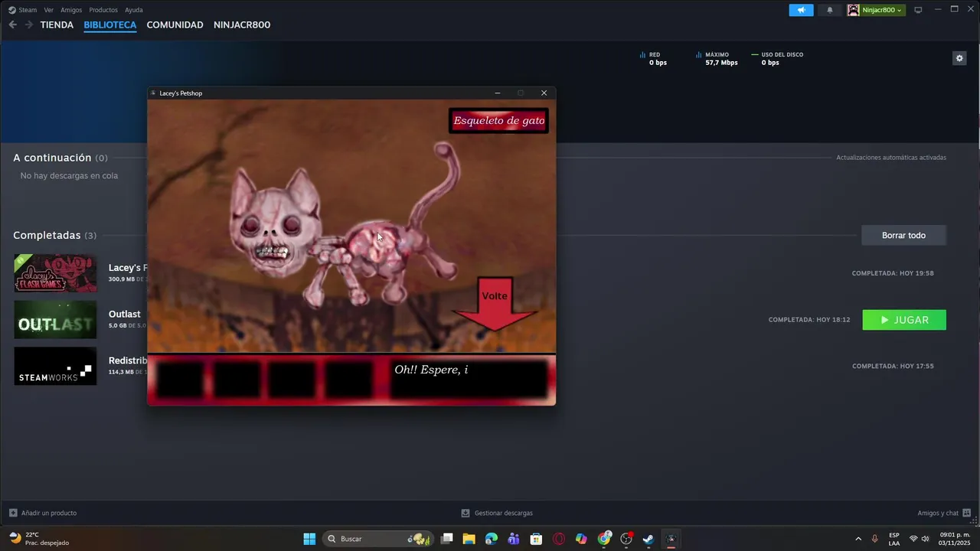Open the Steam announcements megaphone button
The height and width of the screenshot is (551, 980).
(x=801, y=10)
